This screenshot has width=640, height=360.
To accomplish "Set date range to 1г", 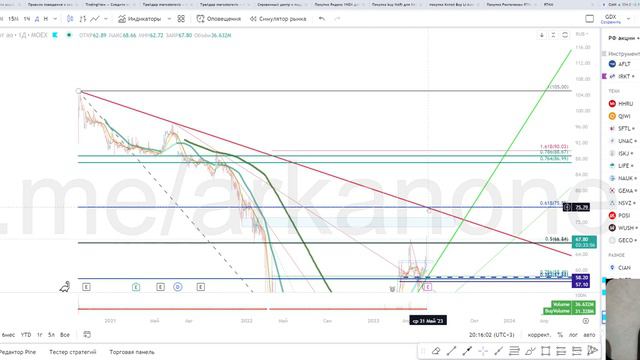I will (40, 335).
